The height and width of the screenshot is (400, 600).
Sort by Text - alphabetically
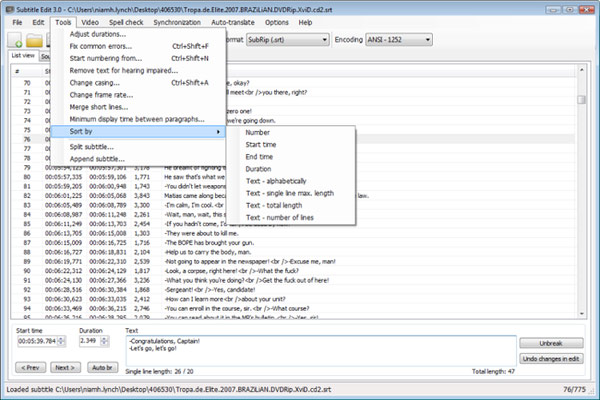click(285, 180)
